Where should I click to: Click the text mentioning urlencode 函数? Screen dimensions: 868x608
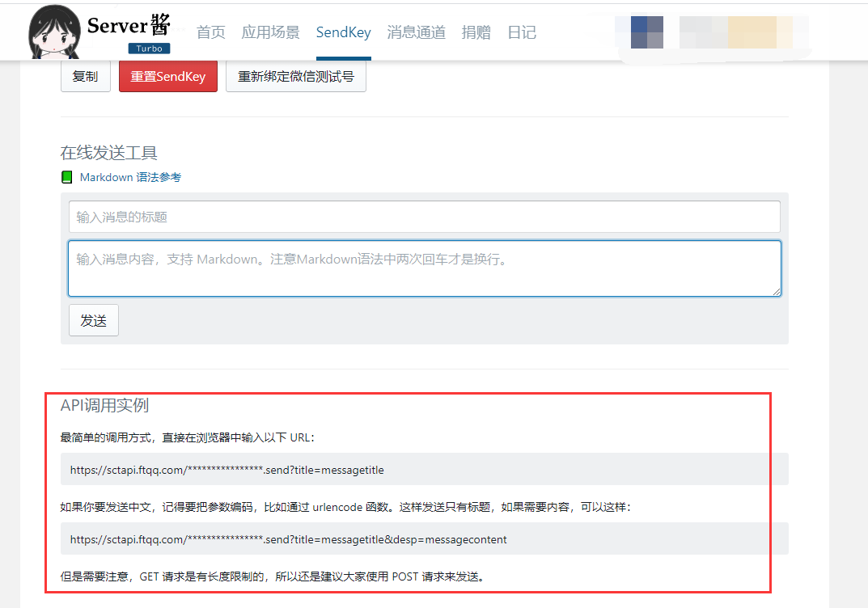(x=345, y=507)
